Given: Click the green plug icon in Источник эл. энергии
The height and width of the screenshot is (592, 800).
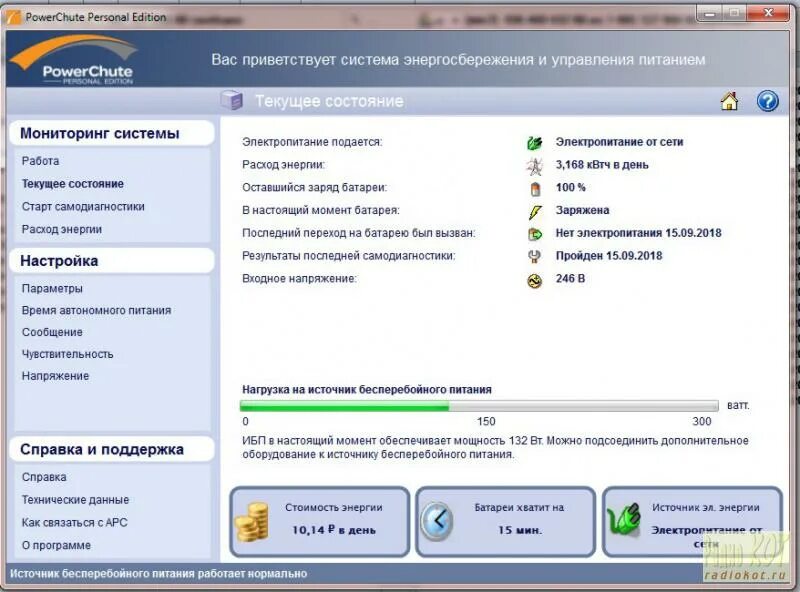Looking at the screenshot, I should (x=624, y=519).
